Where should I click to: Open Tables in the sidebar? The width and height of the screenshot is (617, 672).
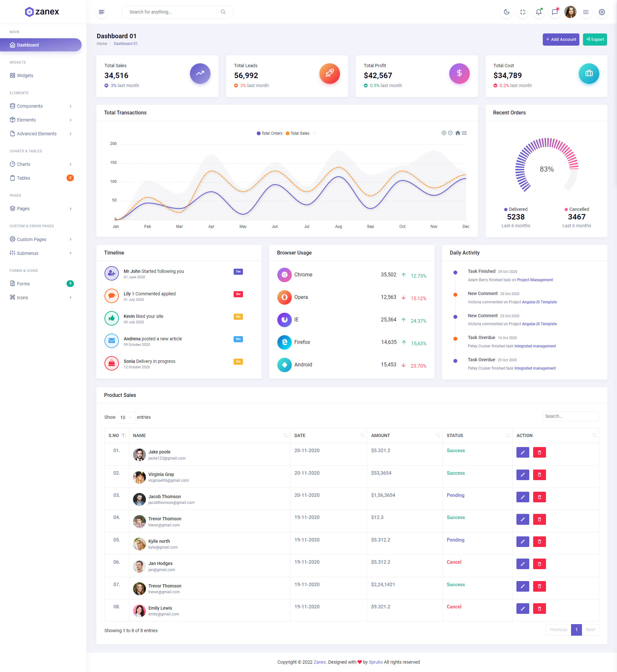pyautogui.click(x=23, y=178)
